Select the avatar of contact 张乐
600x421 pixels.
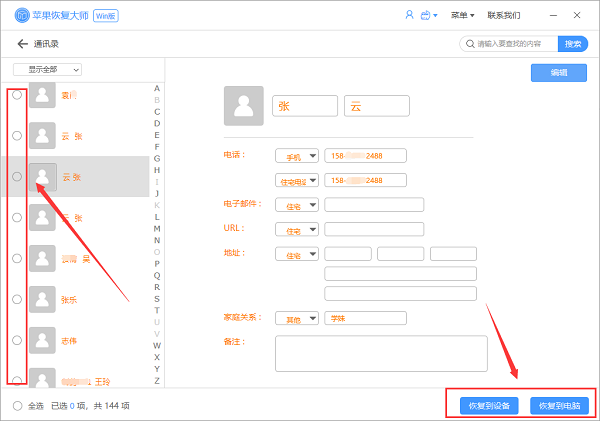pos(42,299)
